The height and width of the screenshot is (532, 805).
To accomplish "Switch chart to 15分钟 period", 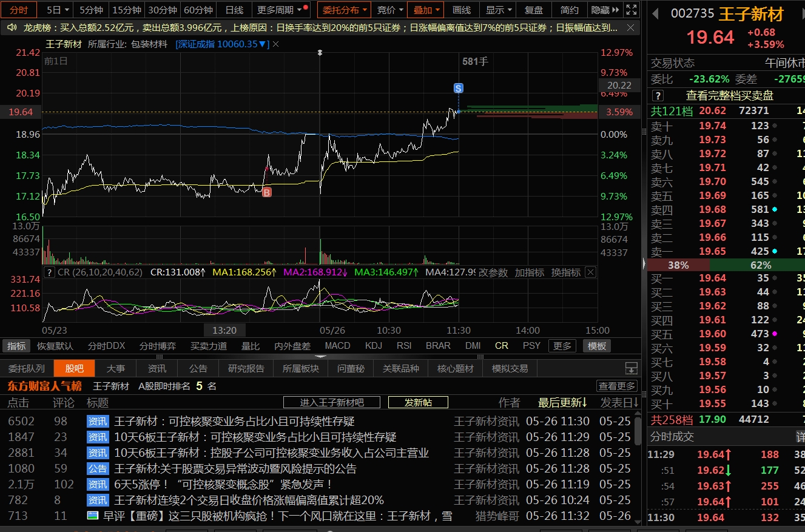I will (127, 10).
